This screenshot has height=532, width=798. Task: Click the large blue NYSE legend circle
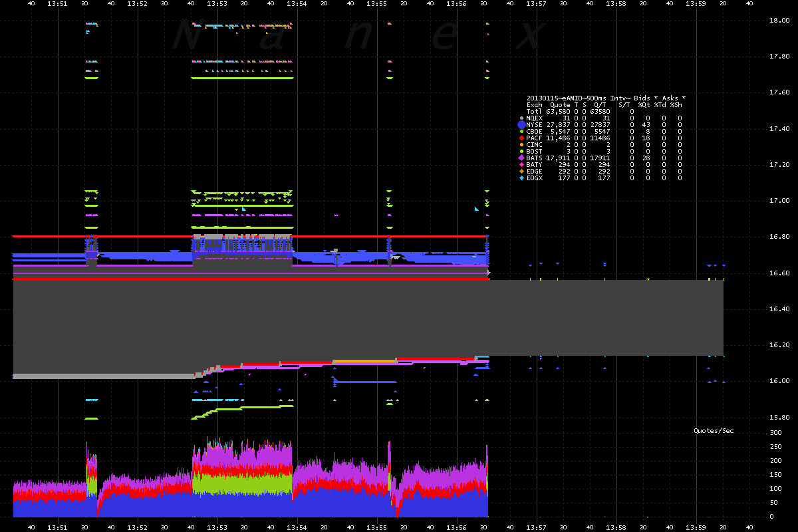(521, 124)
